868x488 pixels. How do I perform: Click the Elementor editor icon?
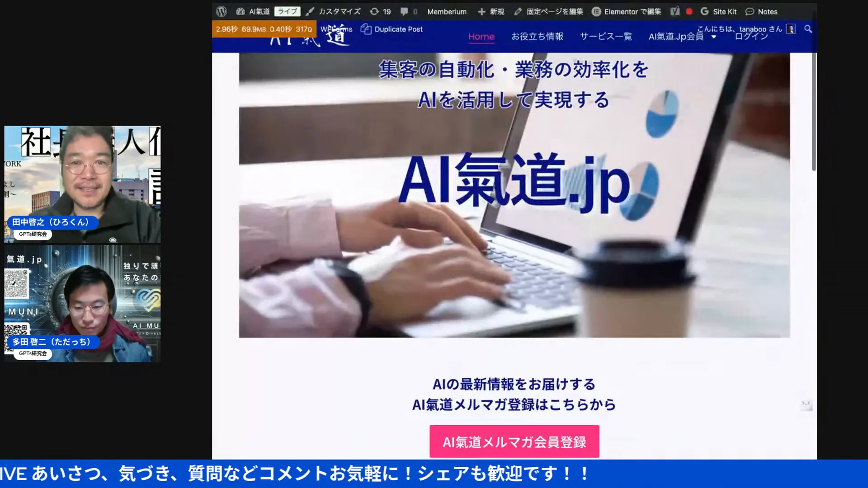pos(594,11)
